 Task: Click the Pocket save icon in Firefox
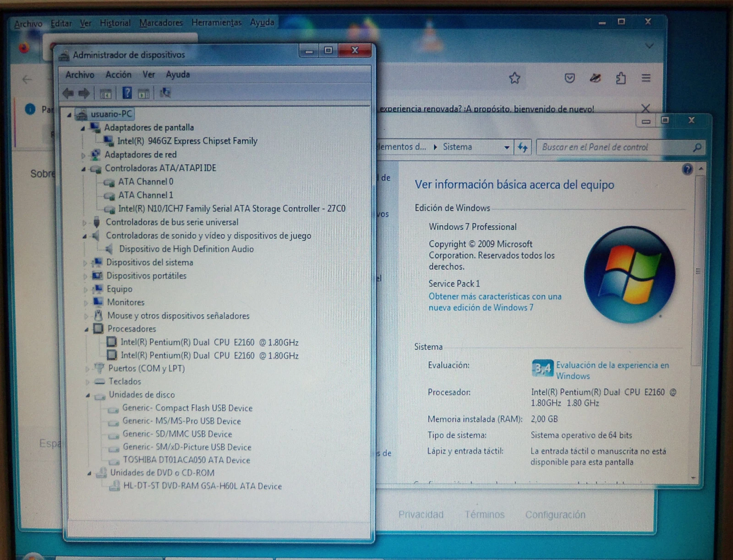coord(569,78)
